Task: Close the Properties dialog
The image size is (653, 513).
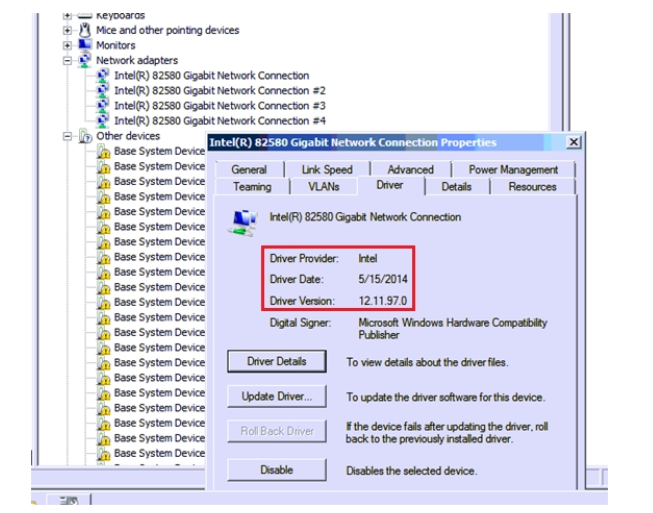Action: (573, 142)
